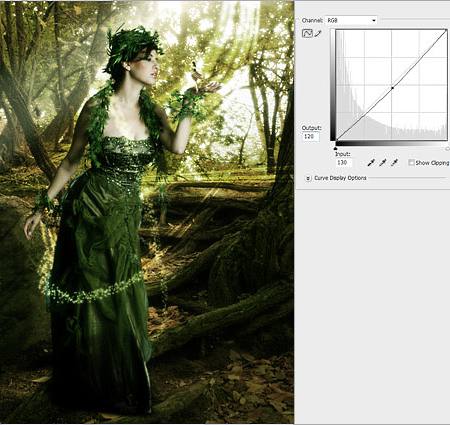Pick the white point eyedropper
Screen dimensions: 450x425
(395, 163)
